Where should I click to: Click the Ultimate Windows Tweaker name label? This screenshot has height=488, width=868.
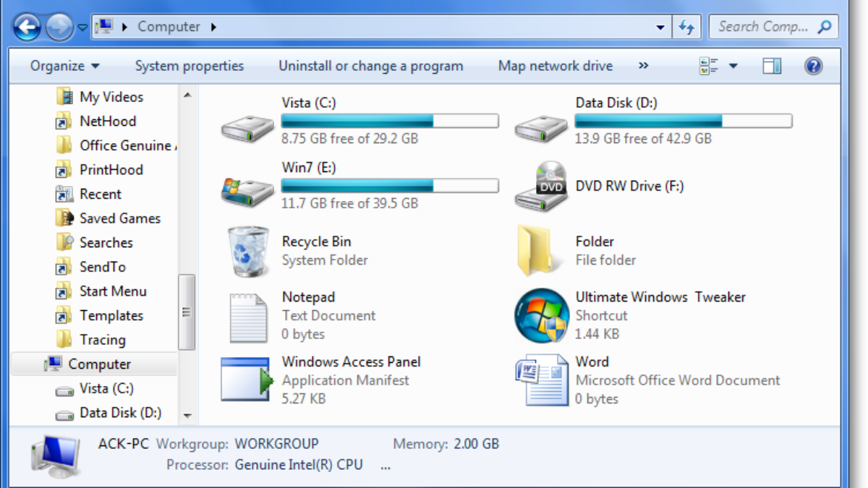[660, 297]
